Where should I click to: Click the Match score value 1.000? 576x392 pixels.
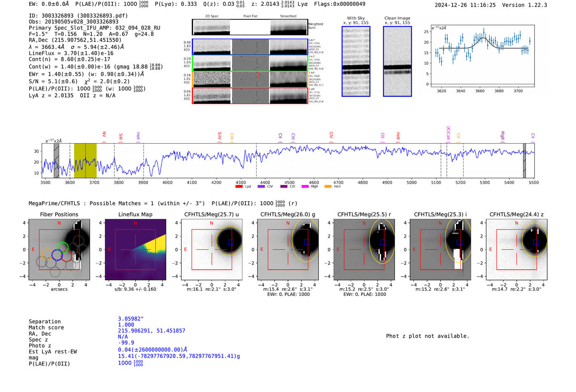[x=126, y=325]
